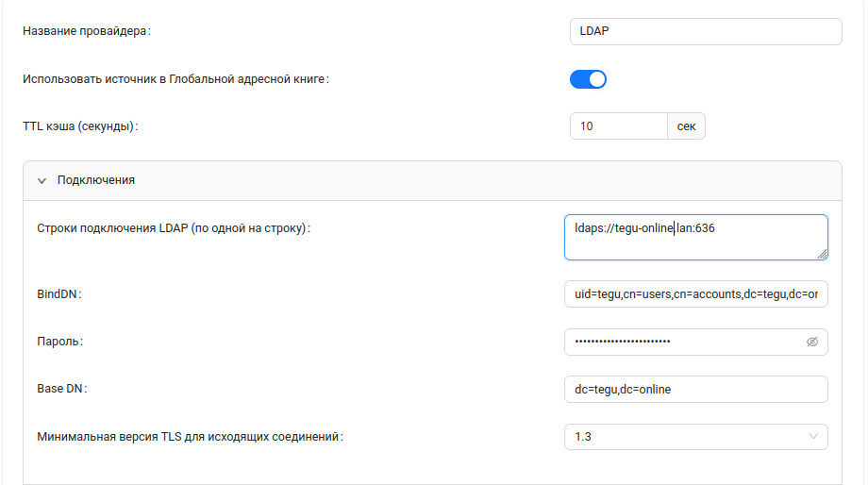This screenshot has width=868, height=485.
Task: Click the BindDN input field
Action: [x=695, y=294]
